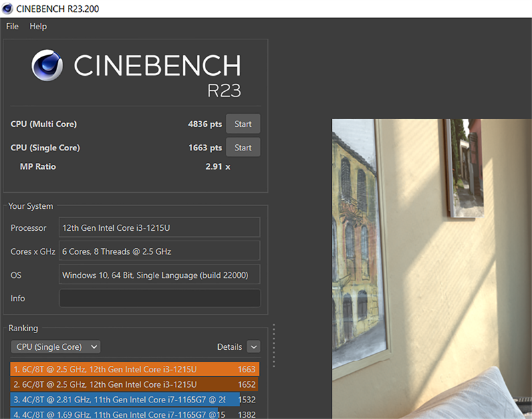Click the Cores x GHz field
Image resolution: width=532 pixels, height=419 pixels.
160,251
